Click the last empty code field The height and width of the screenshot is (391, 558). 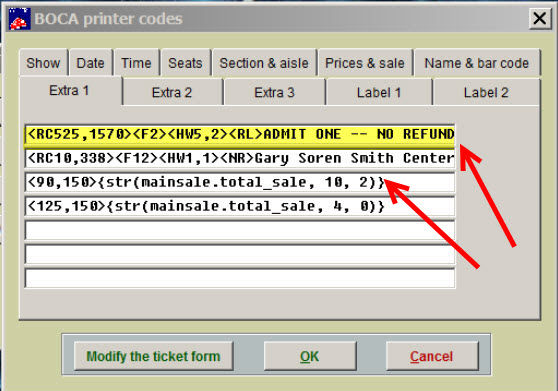tap(239, 278)
